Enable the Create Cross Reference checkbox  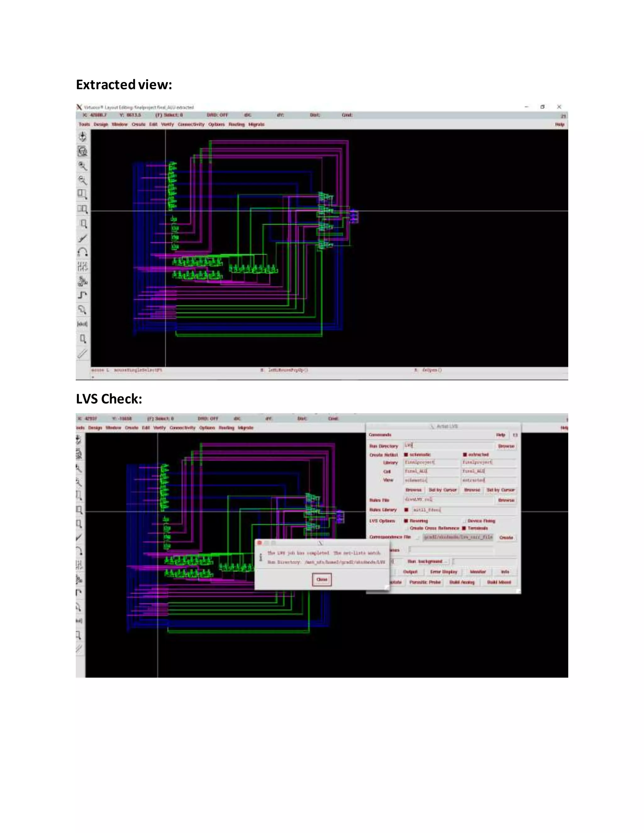click(x=406, y=528)
